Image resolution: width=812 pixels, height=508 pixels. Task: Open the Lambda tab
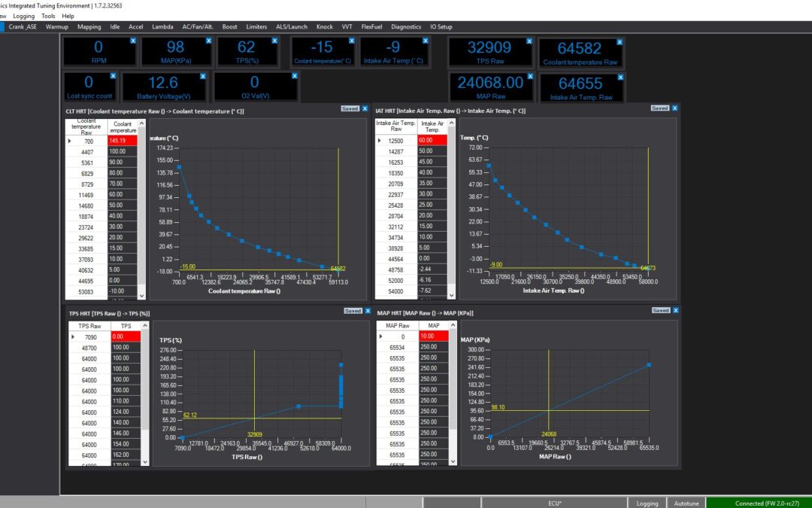pos(162,27)
